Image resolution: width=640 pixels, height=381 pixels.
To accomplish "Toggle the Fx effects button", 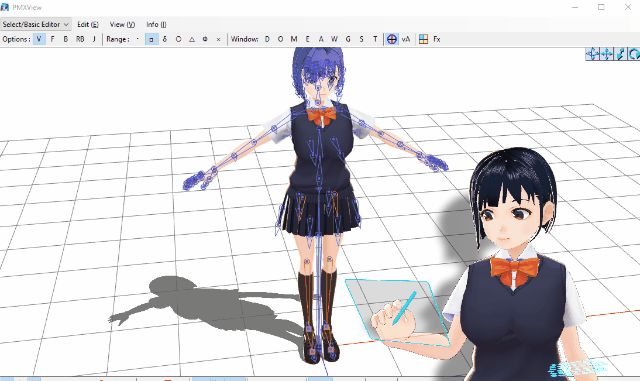I will coord(437,39).
